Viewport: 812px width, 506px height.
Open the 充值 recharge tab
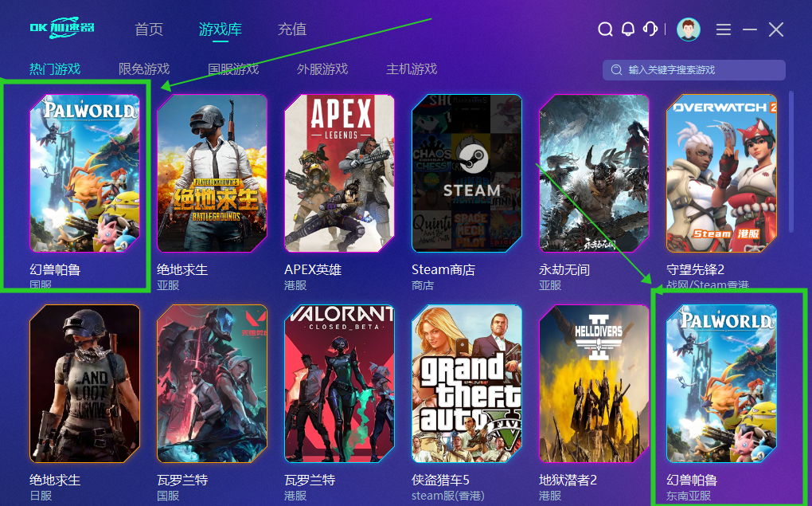292,29
